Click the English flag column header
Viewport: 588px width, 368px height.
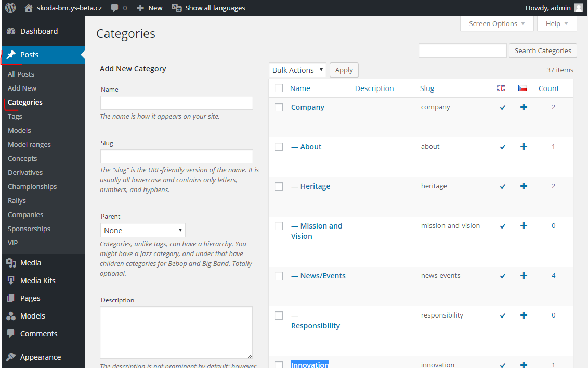pos(501,88)
